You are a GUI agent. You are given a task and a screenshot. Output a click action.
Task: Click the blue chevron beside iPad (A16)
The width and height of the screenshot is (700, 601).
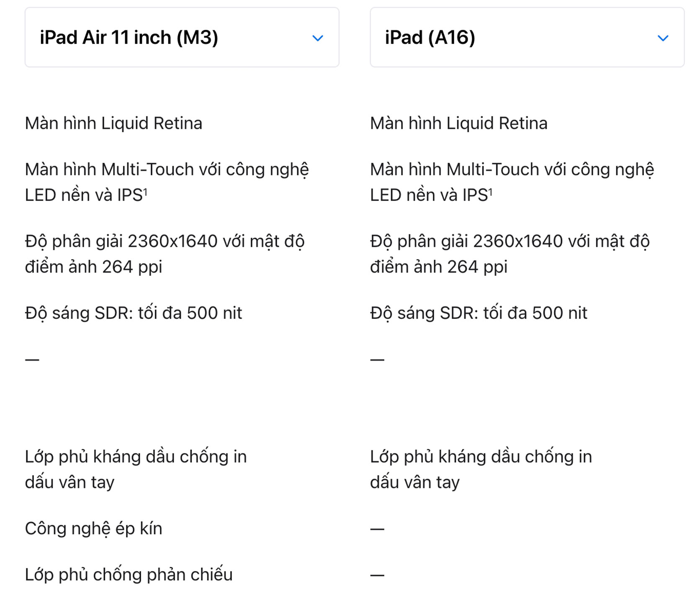point(663,38)
